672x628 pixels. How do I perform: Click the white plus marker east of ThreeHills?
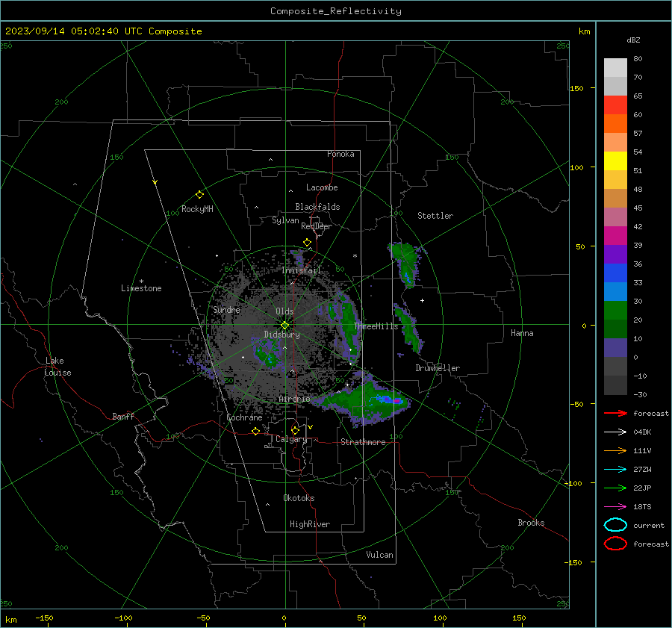422,300
